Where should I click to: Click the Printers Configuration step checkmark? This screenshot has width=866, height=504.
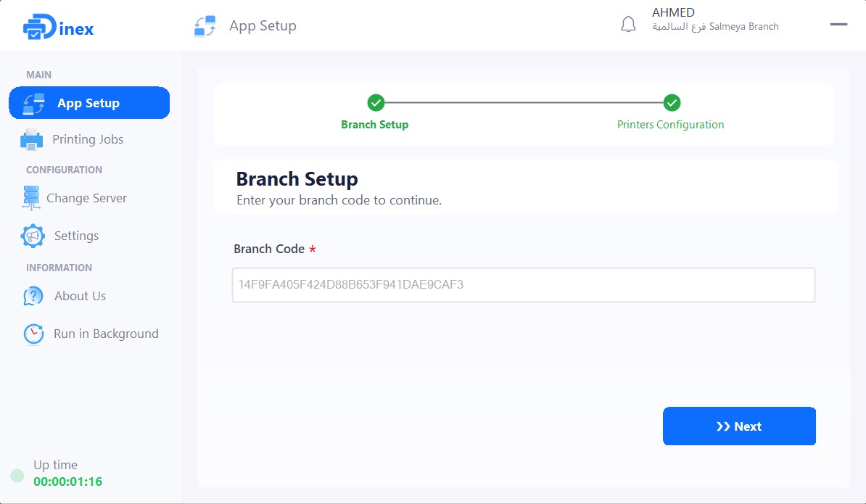[672, 103]
